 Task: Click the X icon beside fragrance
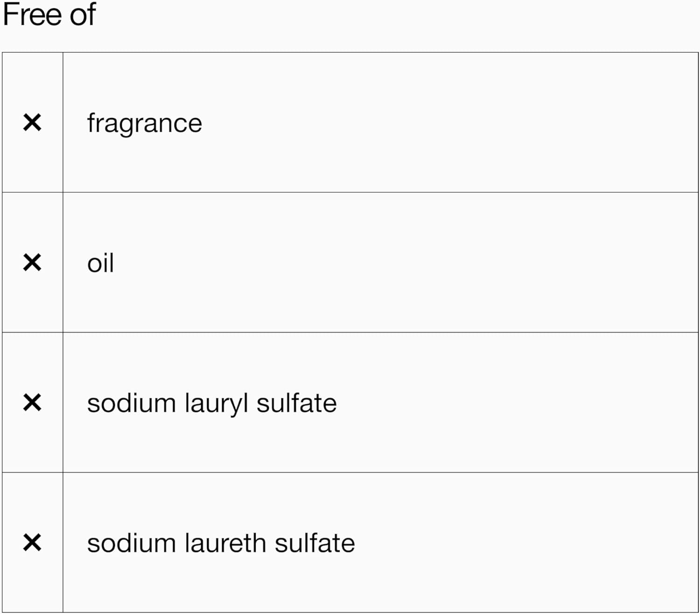(32, 123)
